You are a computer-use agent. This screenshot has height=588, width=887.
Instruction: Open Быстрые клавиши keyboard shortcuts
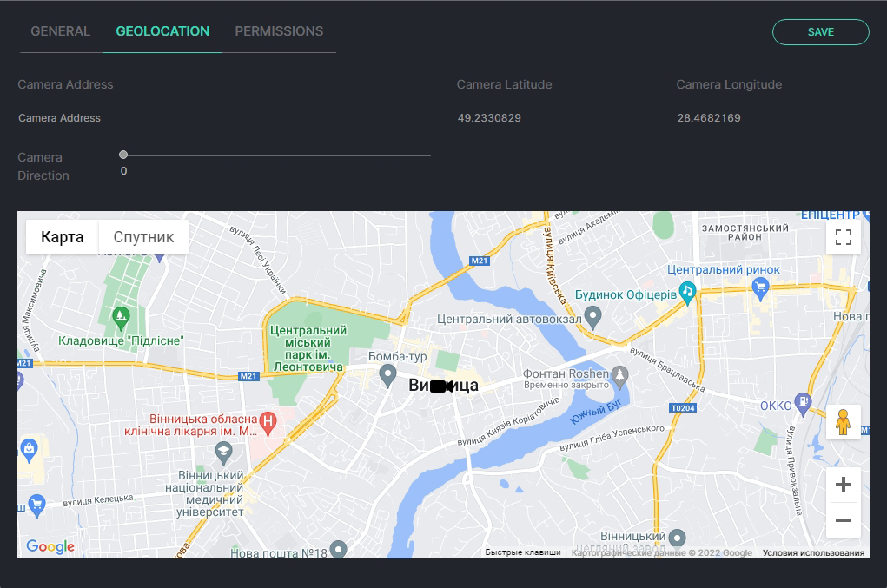tap(523, 552)
